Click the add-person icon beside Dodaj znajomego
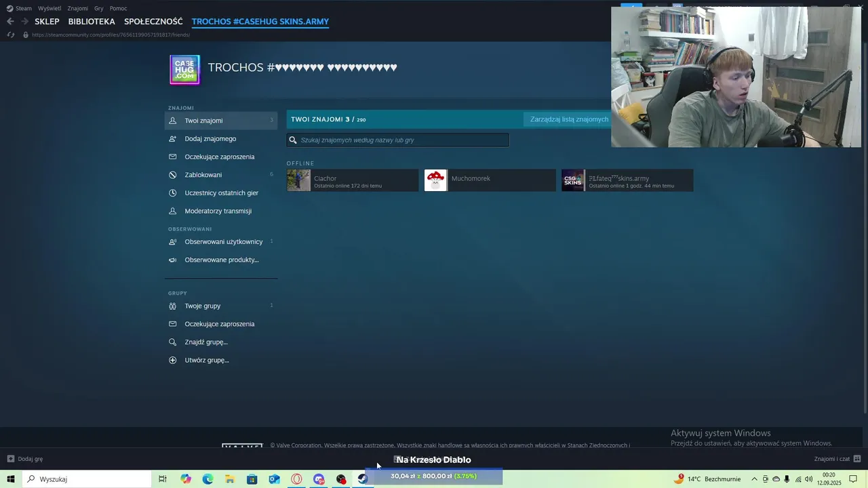 (x=172, y=138)
